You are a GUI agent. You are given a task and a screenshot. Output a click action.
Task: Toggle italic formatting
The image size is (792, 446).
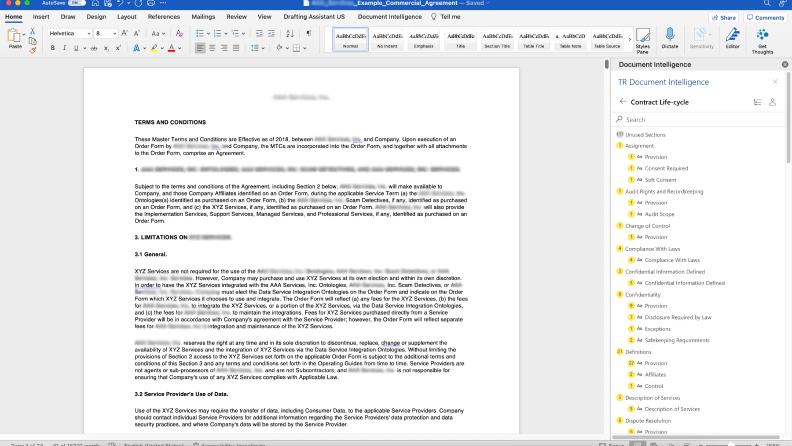65,48
